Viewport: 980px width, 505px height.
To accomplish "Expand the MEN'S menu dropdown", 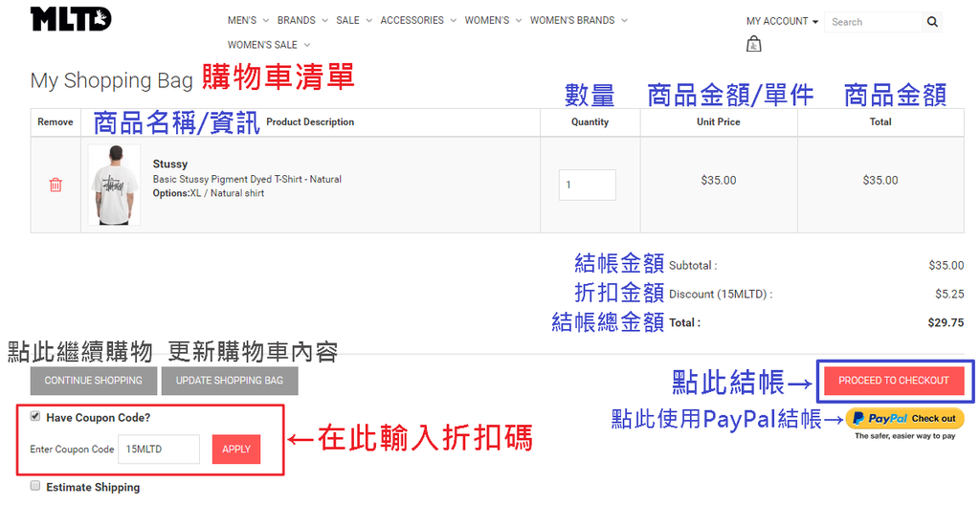I will pyautogui.click(x=248, y=21).
